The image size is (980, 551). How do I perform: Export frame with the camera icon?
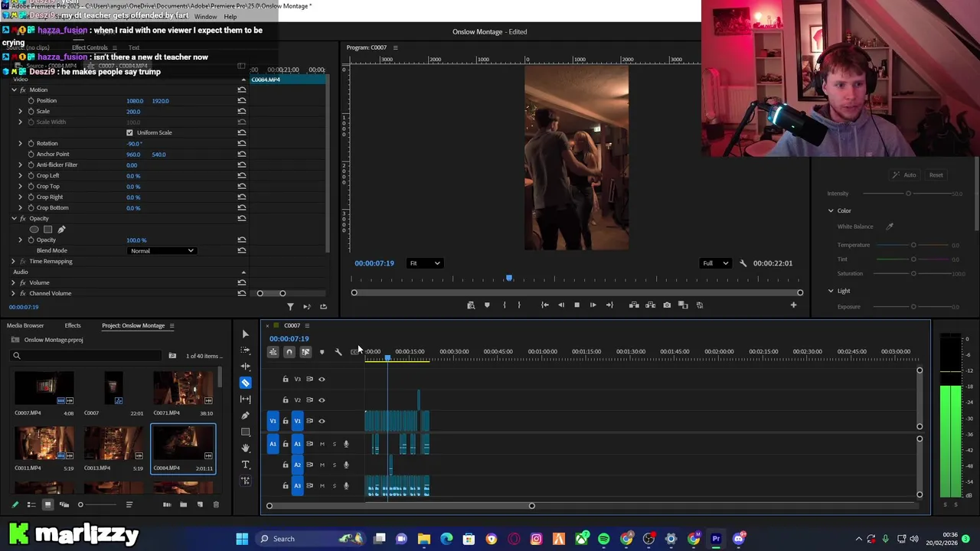667,305
